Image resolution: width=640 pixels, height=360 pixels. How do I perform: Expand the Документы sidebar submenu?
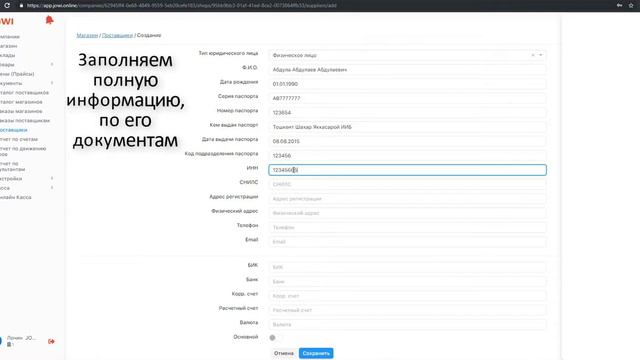pos(52,83)
